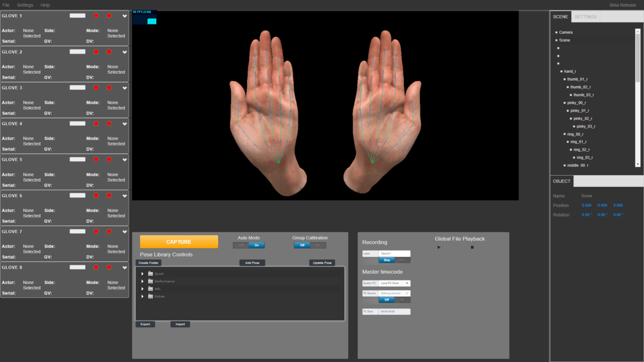The image size is (644, 362).
Task: Click the orange CAPTURE button
Action: click(x=179, y=242)
